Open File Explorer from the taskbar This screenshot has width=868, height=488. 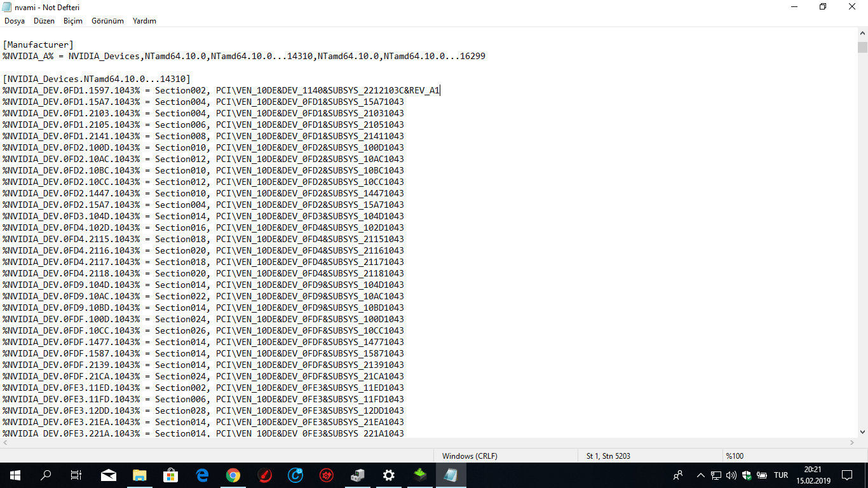click(140, 475)
